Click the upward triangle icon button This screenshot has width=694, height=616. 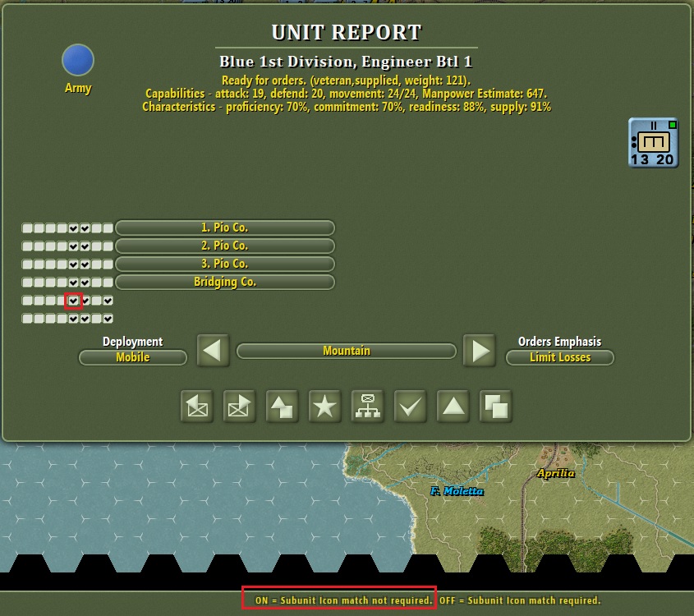(x=453, y=407)
